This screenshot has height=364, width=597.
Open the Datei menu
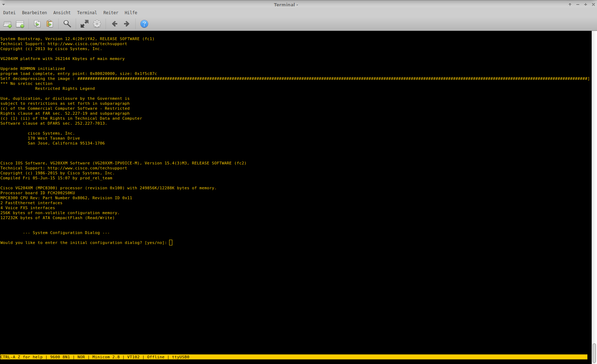tap(9, 13)
